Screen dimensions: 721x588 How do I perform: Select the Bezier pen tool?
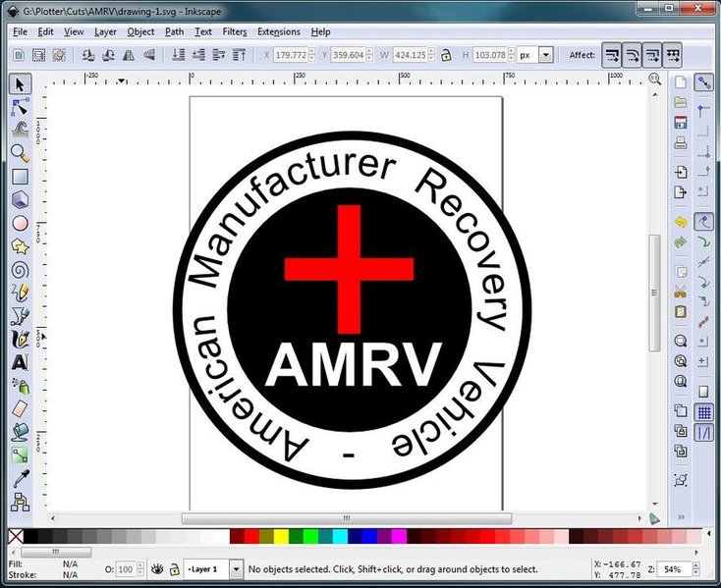(x=20, y=316)
